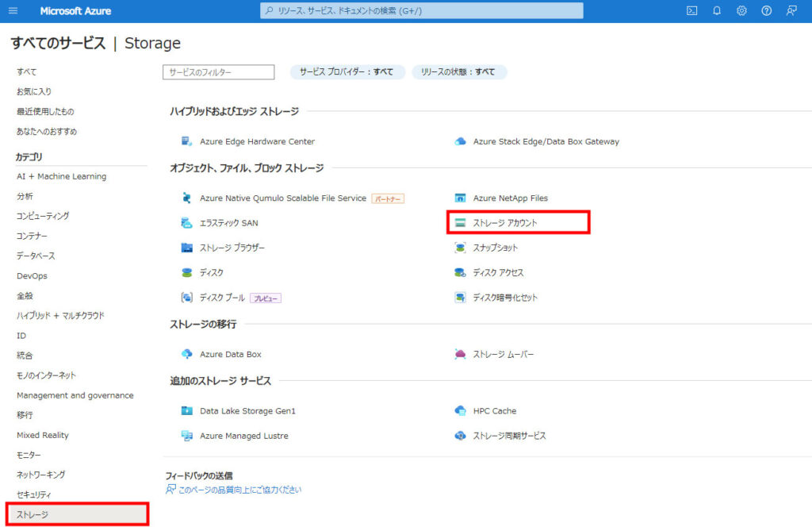Select the ストレージ category
This screenshot has height=527, width=812.
tap(78, 514)
